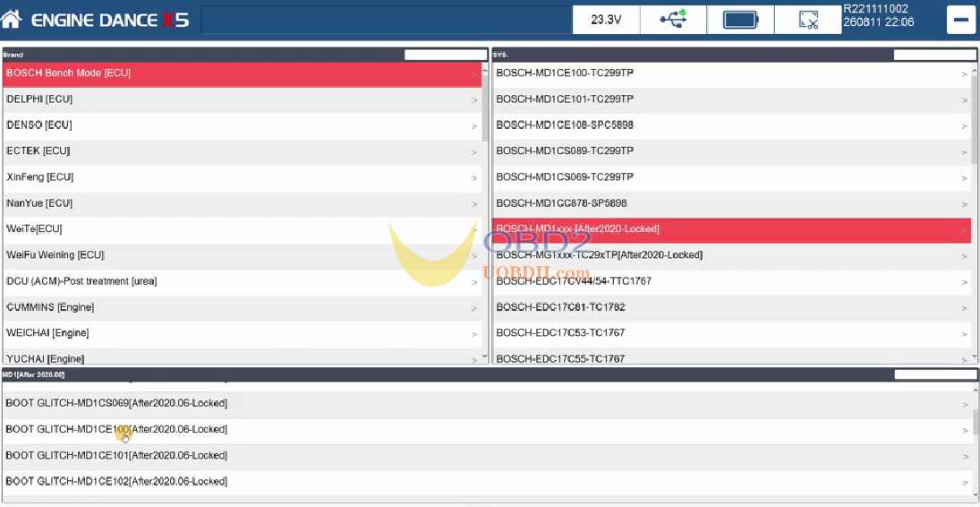The height and width of the screenshot is (507, 980).
Task: Click the USB connection status icon
Action: coord(673,20)
